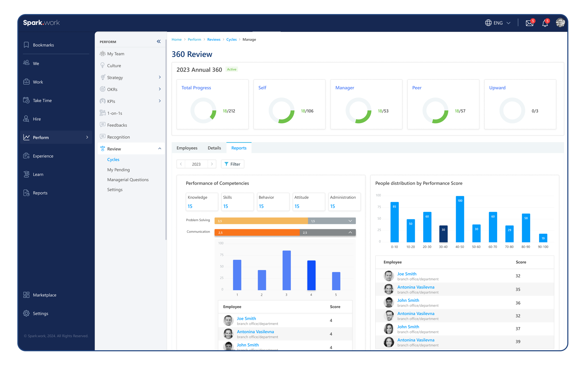The height and width of the screenshot is (385, 588).
Task: Open the My Team section
Action: tap(116, 54)
